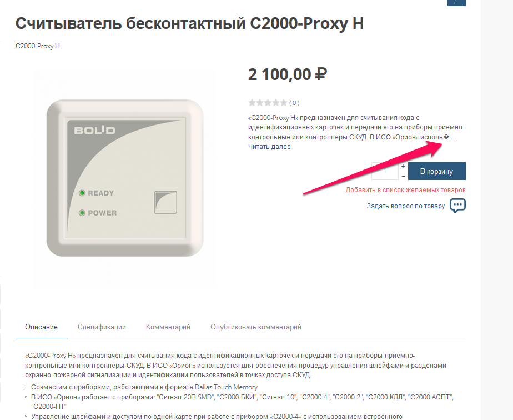Expand description via Читать далее link
This screenshot has height=420, width=513.
269,146
